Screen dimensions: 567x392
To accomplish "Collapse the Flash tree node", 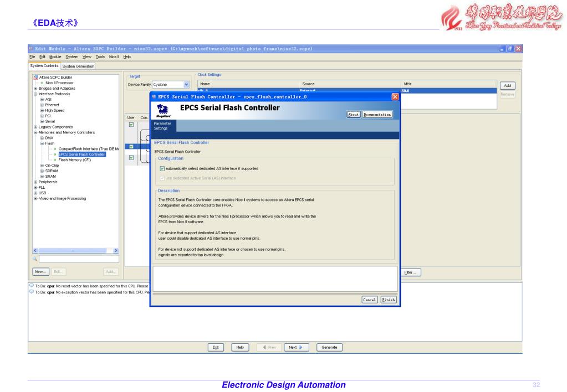I will tap(42, 144).
